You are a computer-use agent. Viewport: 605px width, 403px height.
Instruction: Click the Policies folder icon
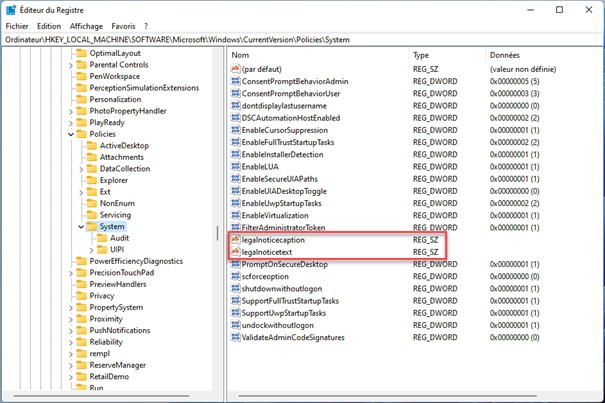coord(81,133)
